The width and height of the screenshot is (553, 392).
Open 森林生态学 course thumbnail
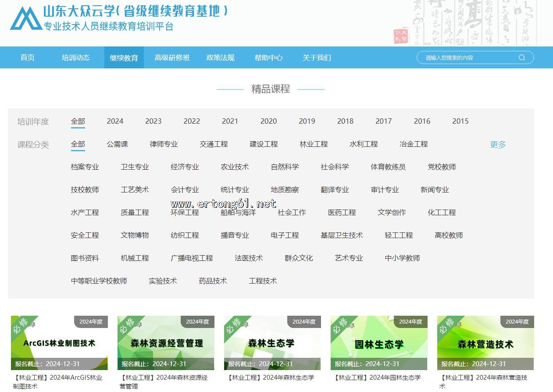272,342
